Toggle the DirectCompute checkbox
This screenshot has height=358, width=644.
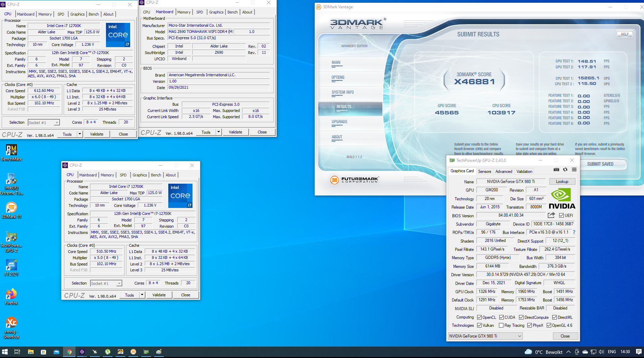(x=521, y=317)
